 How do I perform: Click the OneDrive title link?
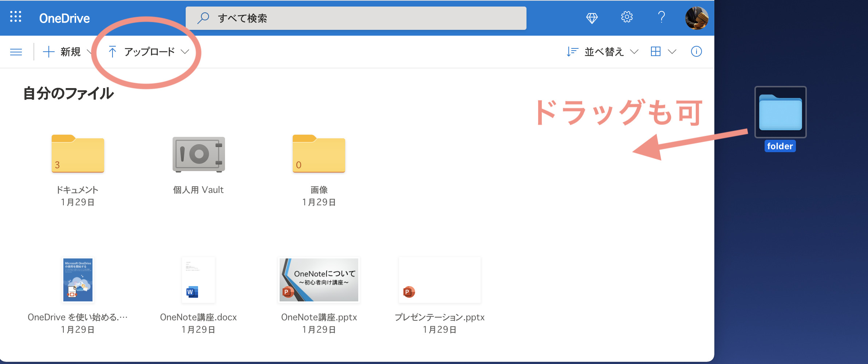click(x=64, y=18)
